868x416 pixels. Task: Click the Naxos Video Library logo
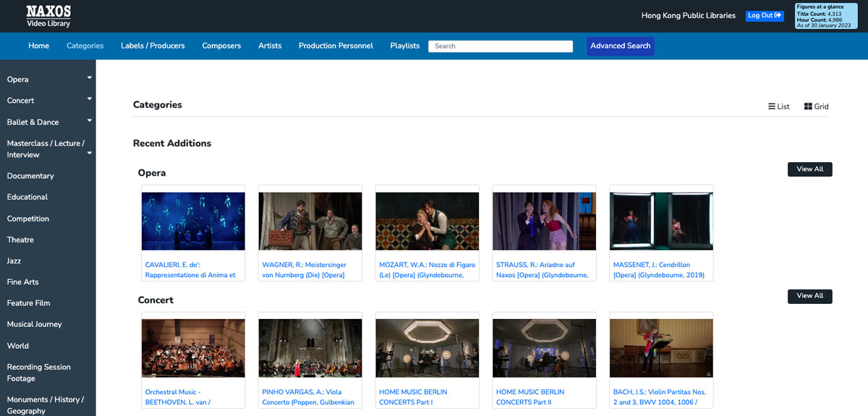[48, 16]
